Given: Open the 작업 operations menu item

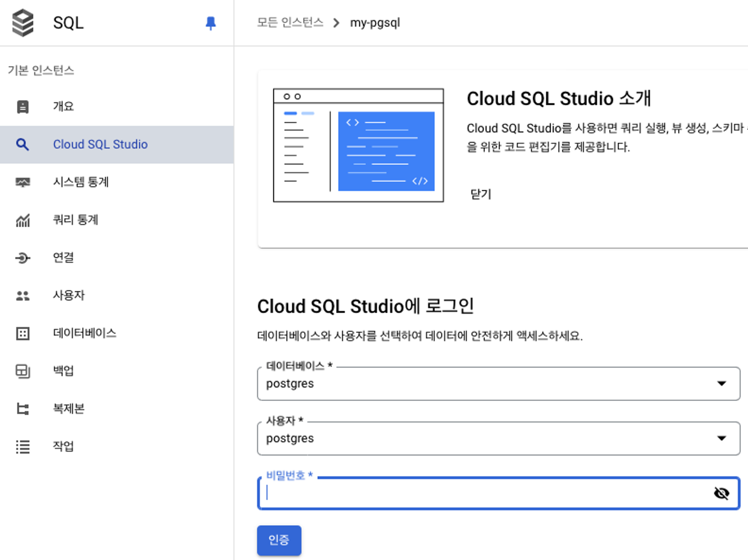Looking at the screenshot, I should tap(63, 446).
